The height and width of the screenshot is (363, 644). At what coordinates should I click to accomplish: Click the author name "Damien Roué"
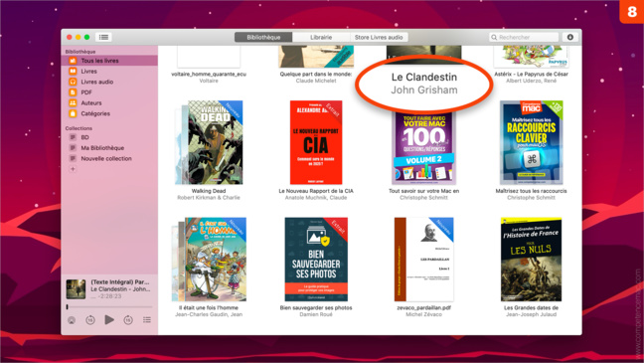[316, 314]
